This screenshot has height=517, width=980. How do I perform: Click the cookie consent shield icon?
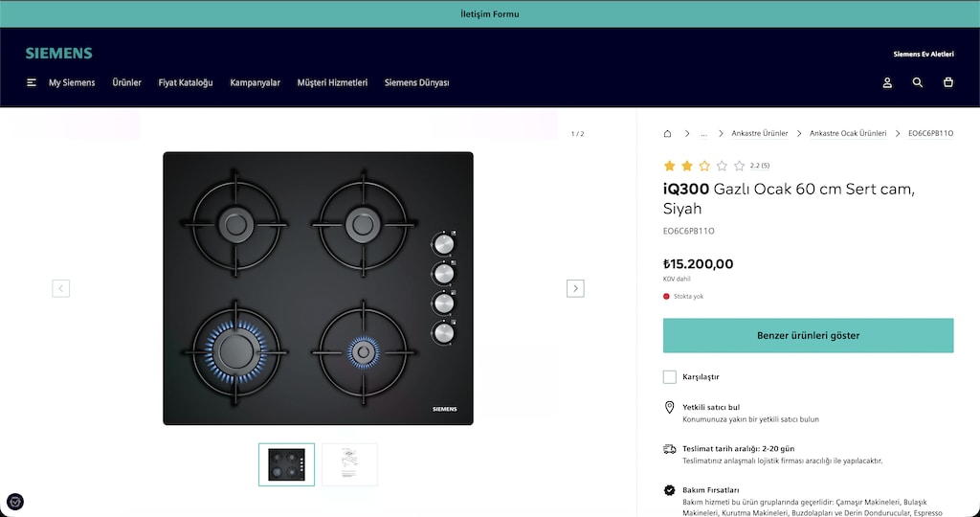[15, 501]
